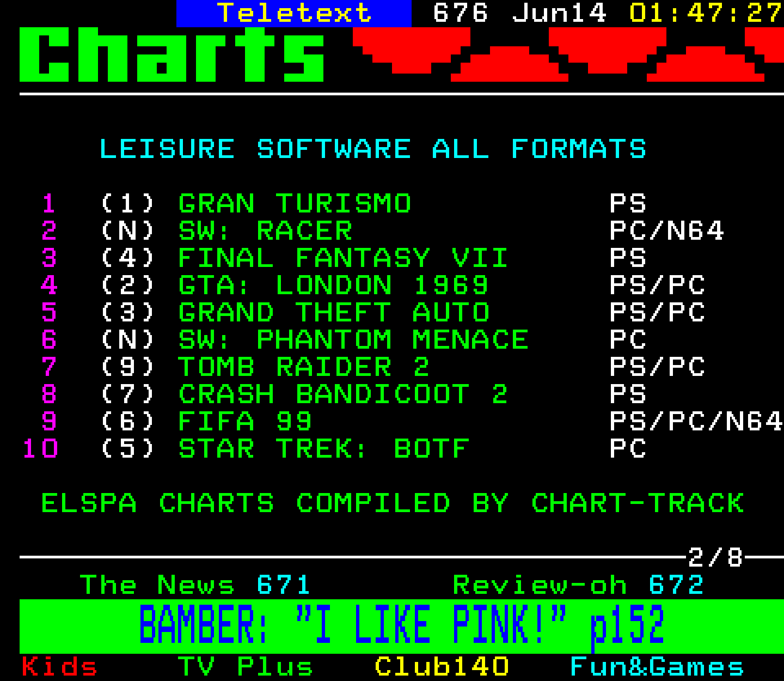Viewport: 784px width, 681px height.
Task: Open the Kids red fastext link
Action: [59, 667]
